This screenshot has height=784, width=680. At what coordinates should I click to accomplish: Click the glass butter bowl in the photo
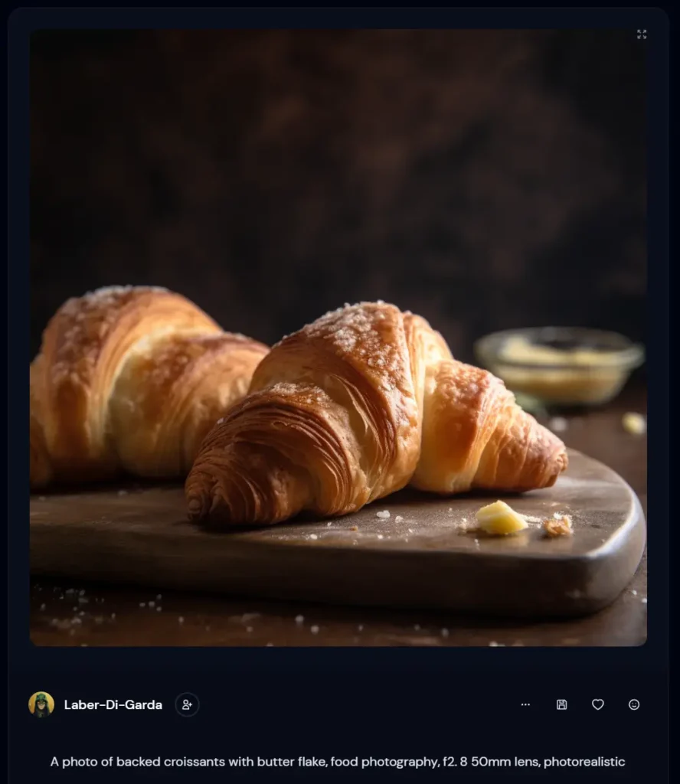click(559, 366)
